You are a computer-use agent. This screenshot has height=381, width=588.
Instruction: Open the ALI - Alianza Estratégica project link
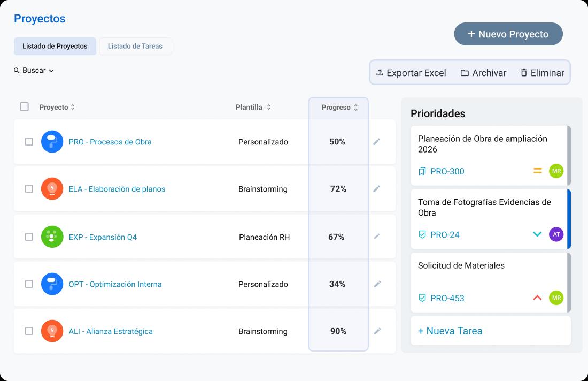click(111, 331)
